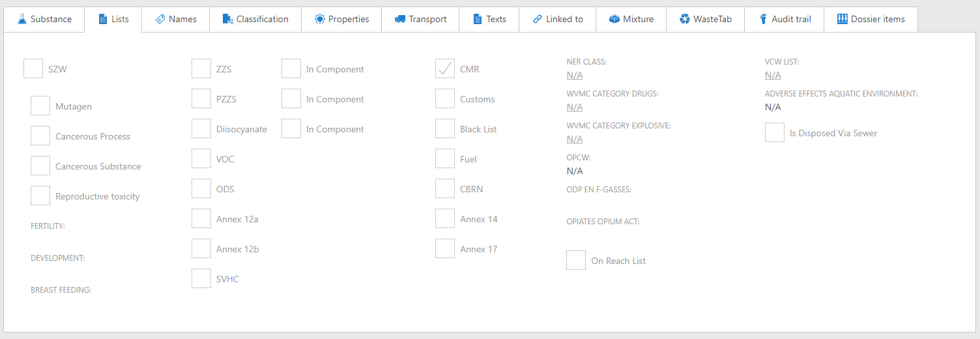Click the VCW List N/A link
This screenshot has width=980, height=339.
[x=773, y=75]
